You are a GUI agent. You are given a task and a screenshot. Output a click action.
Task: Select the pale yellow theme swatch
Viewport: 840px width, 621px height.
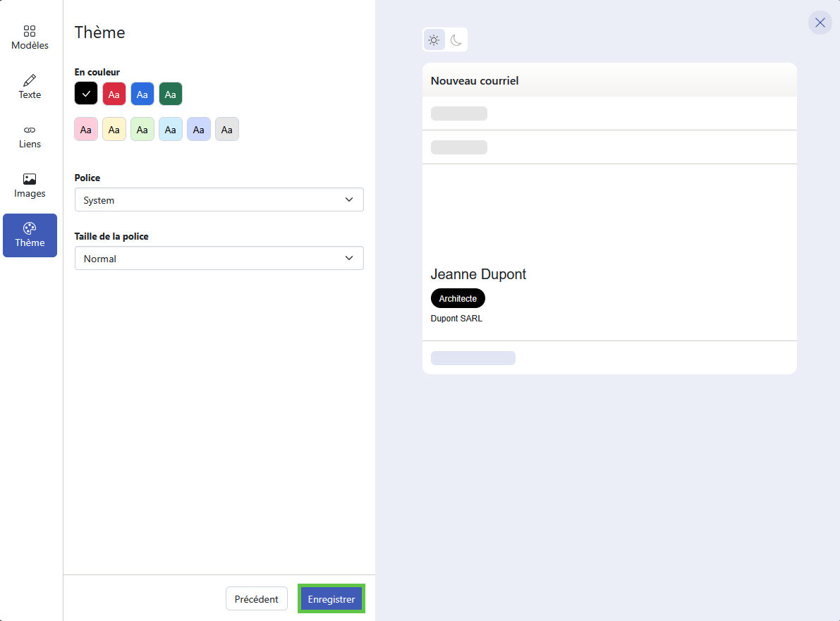tap(114, 130)
